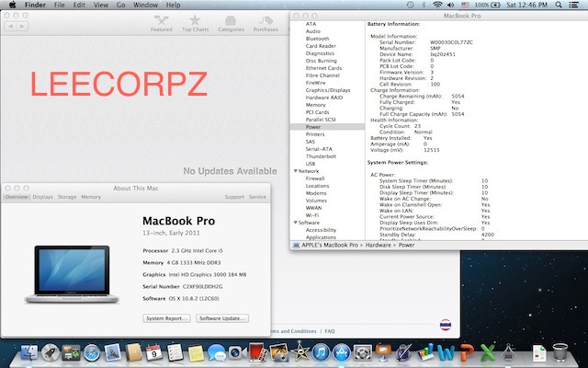Go back in App Store window
Screen dimensions: 588x368
pos(10,27)
